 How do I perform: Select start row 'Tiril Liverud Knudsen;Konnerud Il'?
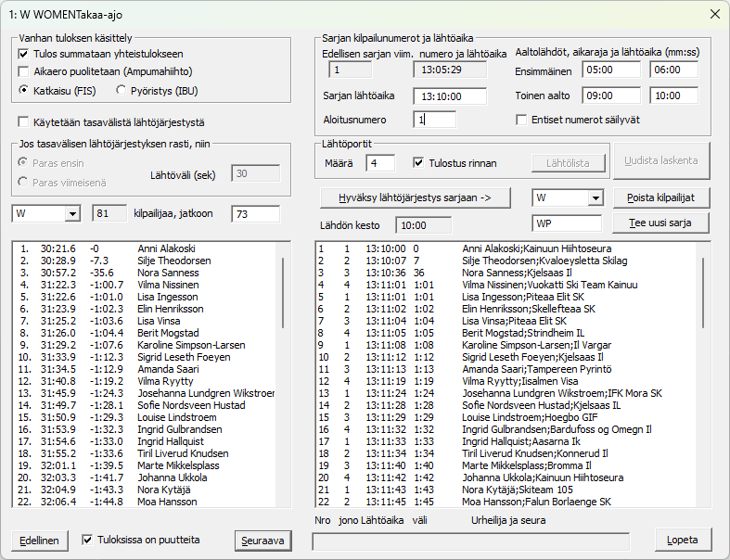point(506,454)
